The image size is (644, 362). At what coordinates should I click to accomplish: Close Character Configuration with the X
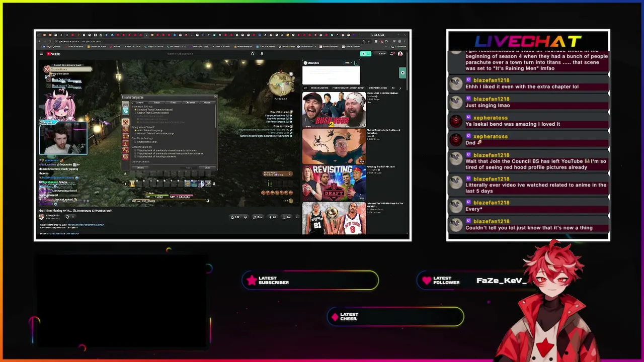(x=215, y=97)
